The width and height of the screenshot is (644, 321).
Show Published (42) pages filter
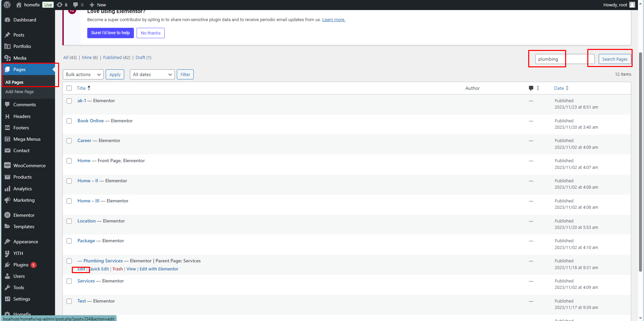pyautogui.click(x=116, y=57)
